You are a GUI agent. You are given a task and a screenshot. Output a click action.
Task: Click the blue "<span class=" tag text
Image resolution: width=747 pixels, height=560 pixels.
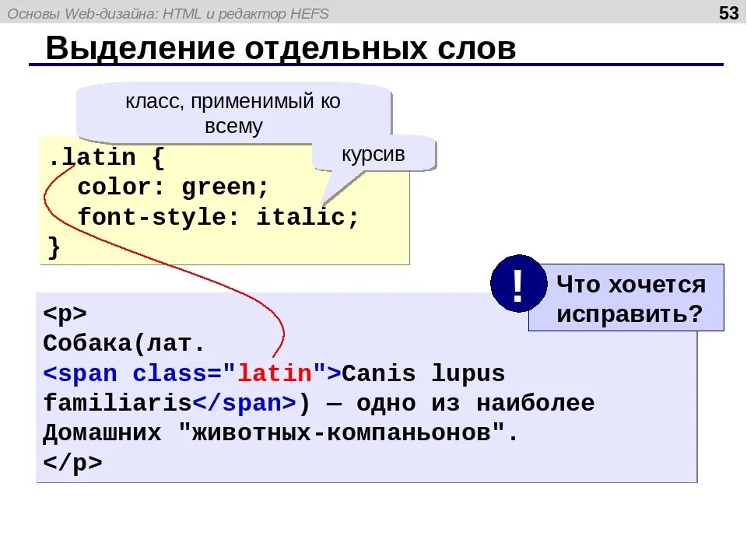132,373
